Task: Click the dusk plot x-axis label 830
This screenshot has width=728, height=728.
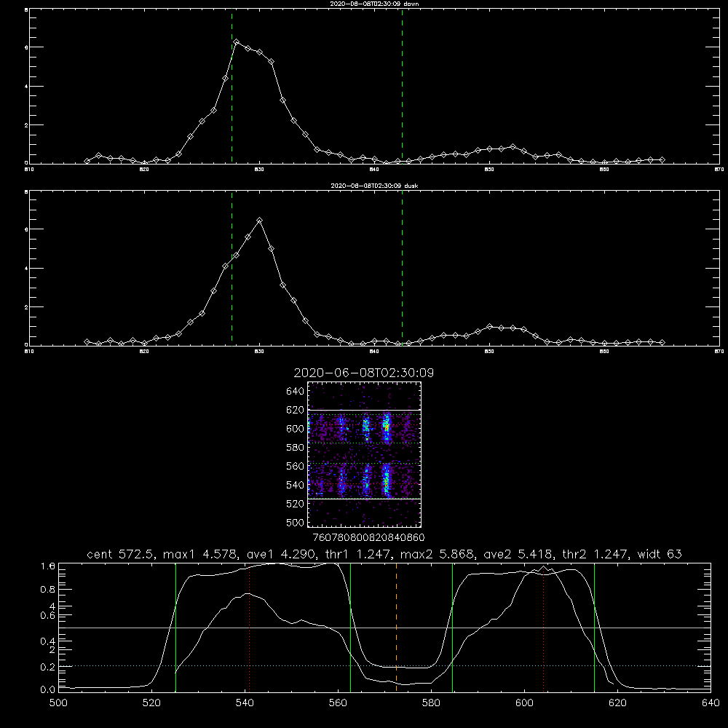Action: [x=259, y=352]
